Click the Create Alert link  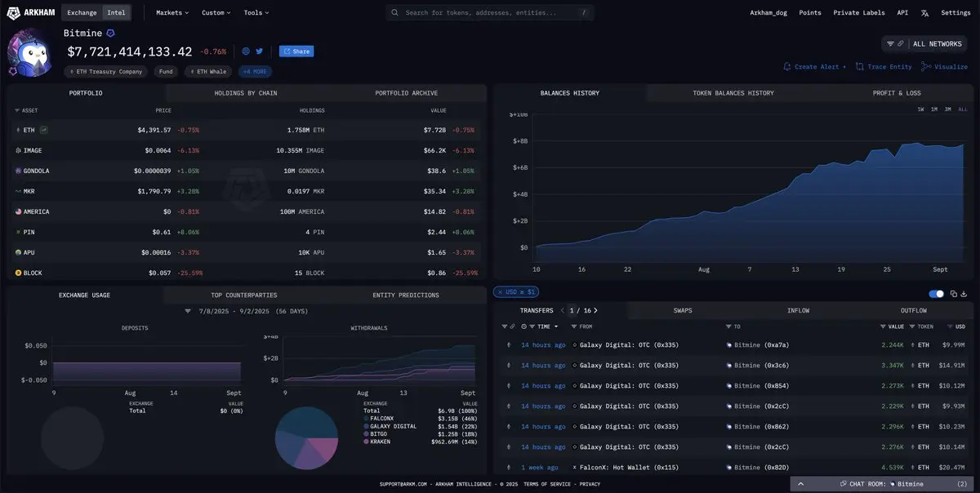click(814, 67)
